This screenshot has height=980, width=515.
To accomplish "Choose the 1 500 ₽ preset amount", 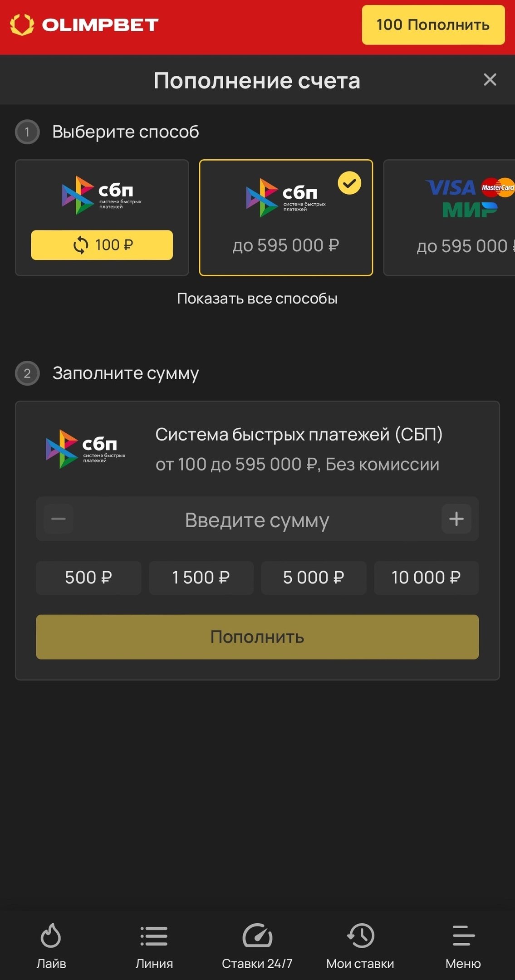I will (201, 578).
